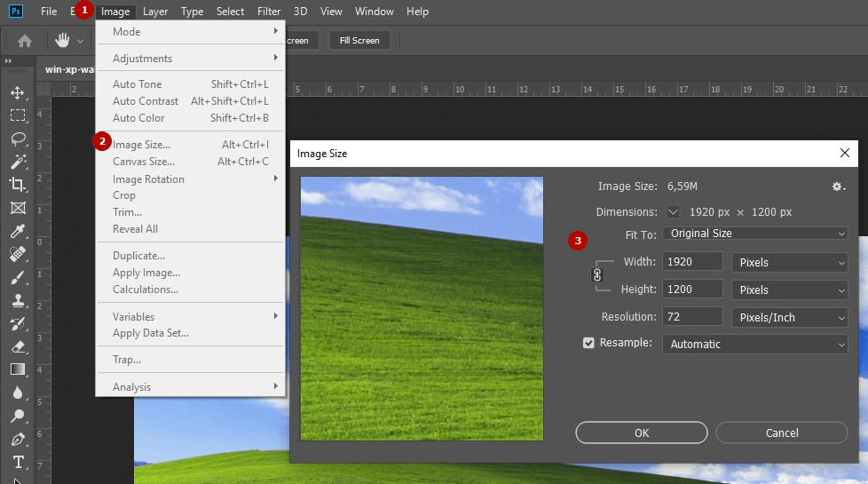
Task: Click the Home icon in options bar
Action: pyautogui.click(x=24, y=41)
